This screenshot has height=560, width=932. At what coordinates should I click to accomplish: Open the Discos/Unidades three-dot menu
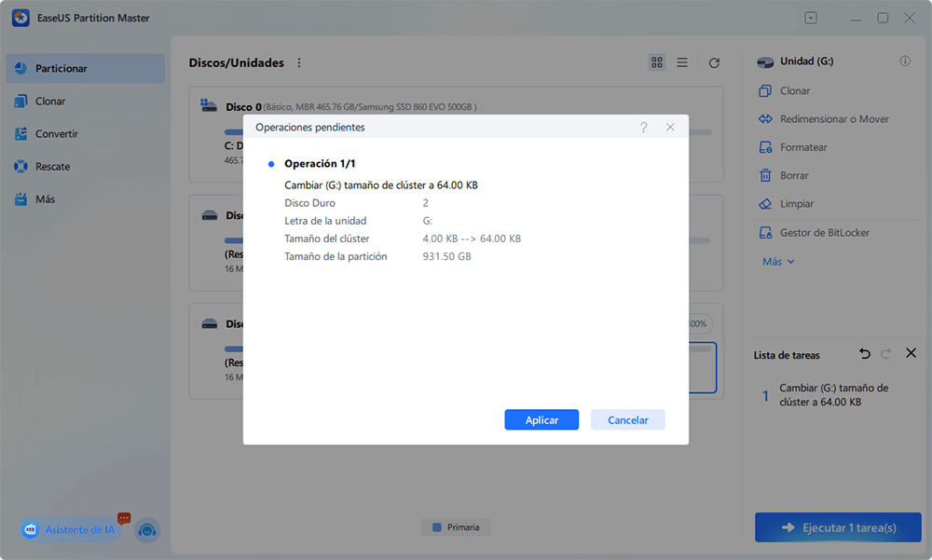pyautogui.click(x=298, y=62)
